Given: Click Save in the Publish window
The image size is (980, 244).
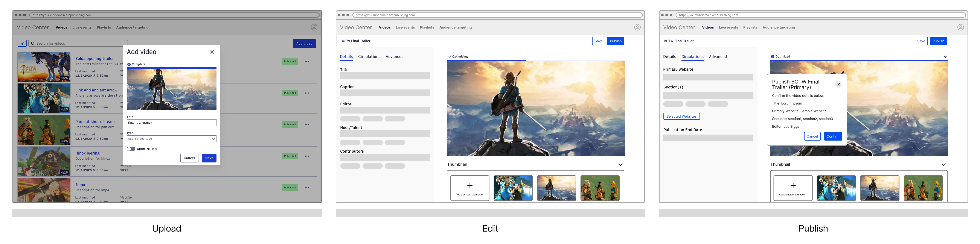Looking at the screenshot, I should click(x=921, y=41).
